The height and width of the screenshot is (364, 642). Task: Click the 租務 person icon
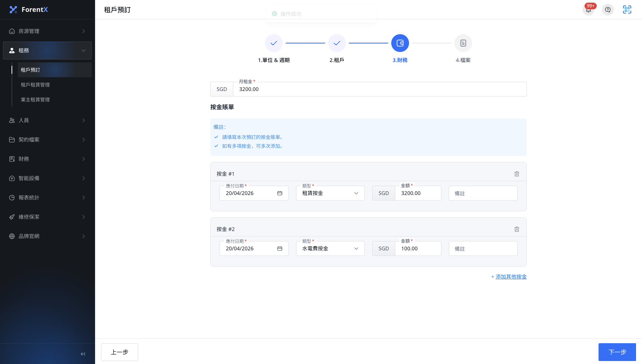[12, 51]
